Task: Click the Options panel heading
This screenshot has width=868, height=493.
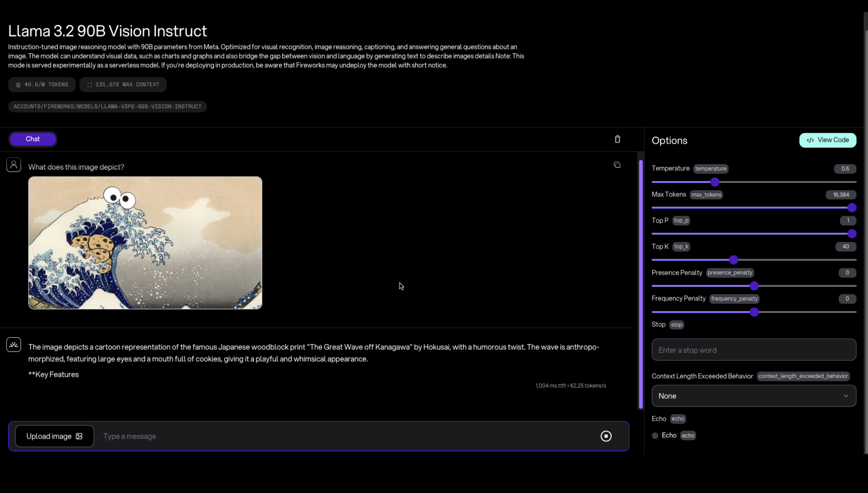Action: 669,141
